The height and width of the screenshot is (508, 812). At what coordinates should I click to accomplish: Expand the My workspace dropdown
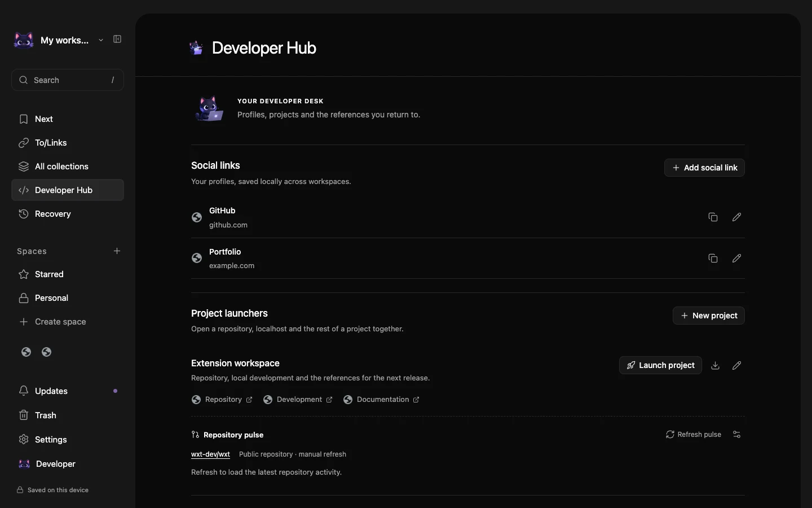tap(101, 40)
